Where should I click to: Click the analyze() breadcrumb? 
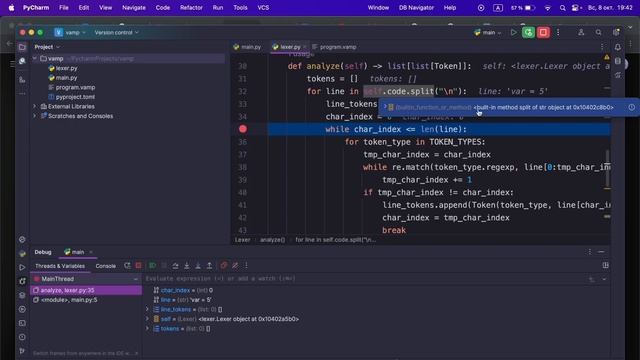click(272, 240)
